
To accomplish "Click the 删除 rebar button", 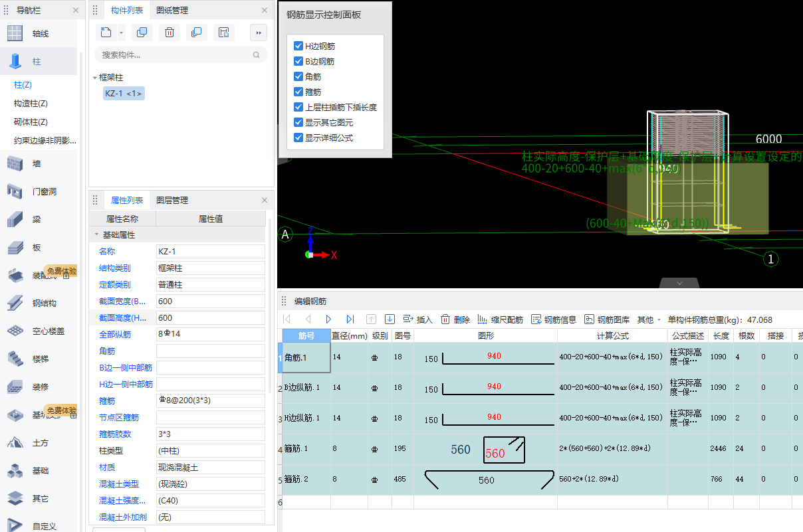I will pos(455,319).
